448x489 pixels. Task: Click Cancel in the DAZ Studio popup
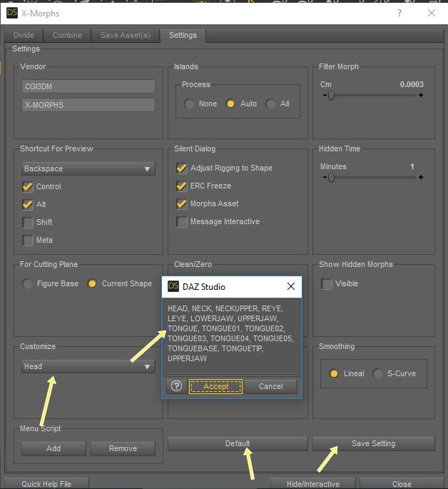click(271, 386)
